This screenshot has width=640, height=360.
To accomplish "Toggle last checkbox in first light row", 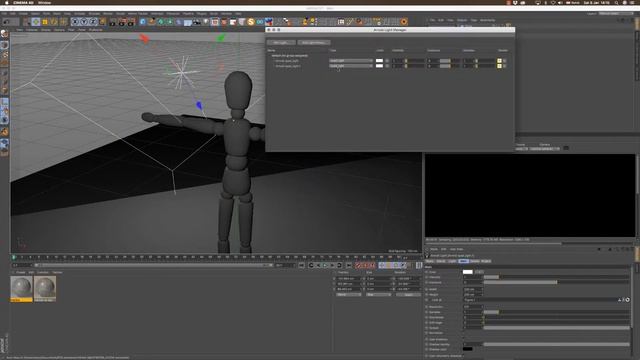I will click(x=505, y=61).
